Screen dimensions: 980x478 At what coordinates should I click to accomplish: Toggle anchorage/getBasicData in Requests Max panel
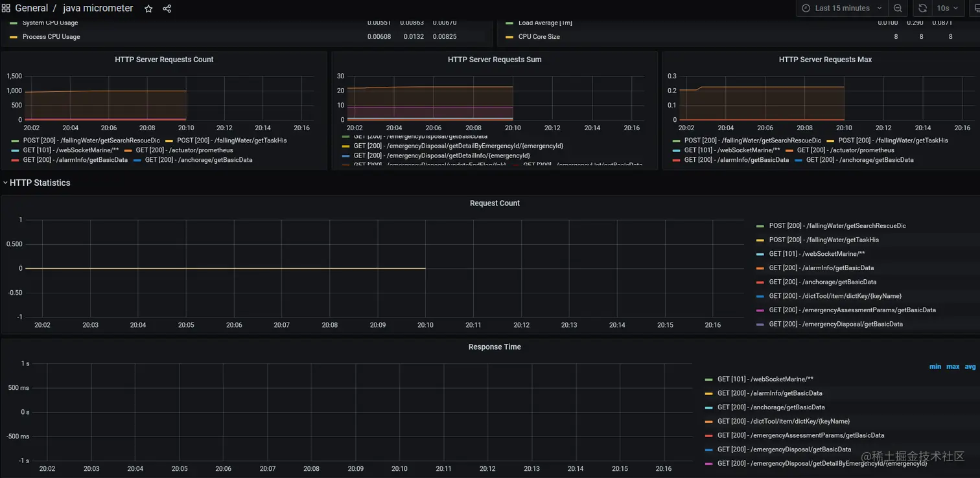point(859,160)
